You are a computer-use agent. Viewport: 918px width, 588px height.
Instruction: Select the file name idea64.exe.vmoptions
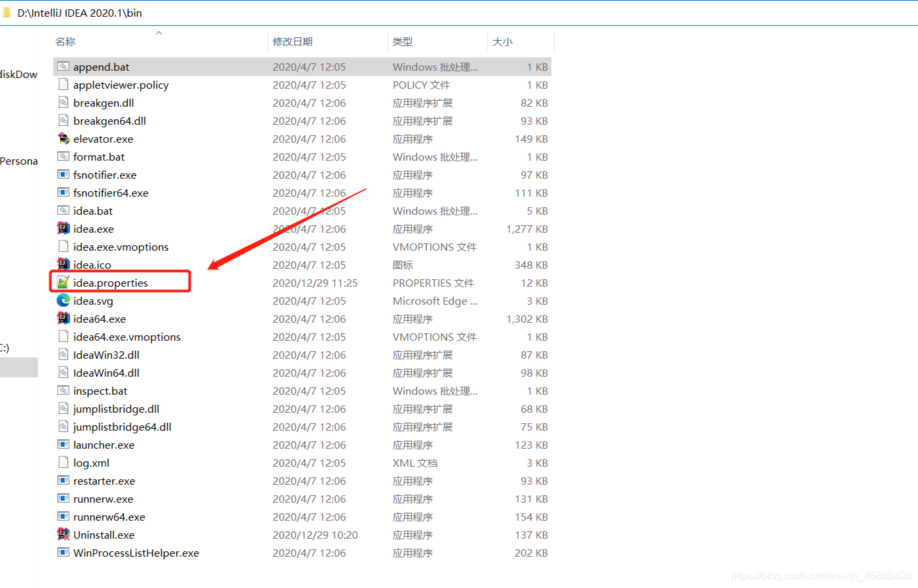127,337
